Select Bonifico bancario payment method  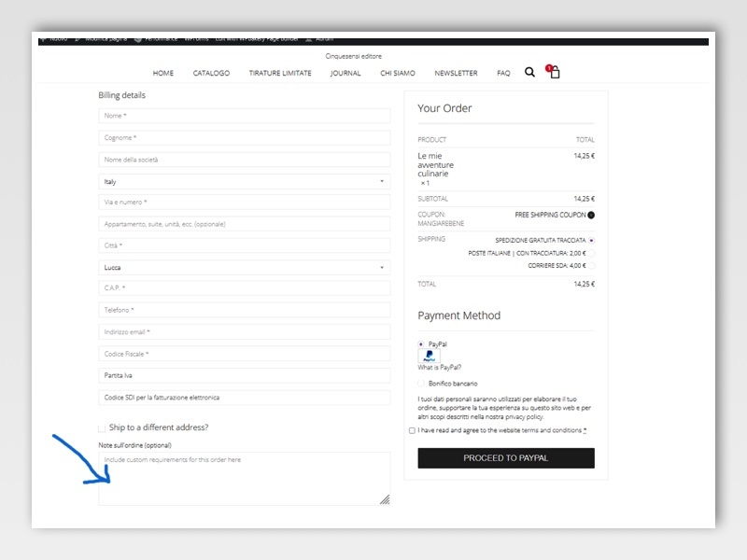point(422,384)
